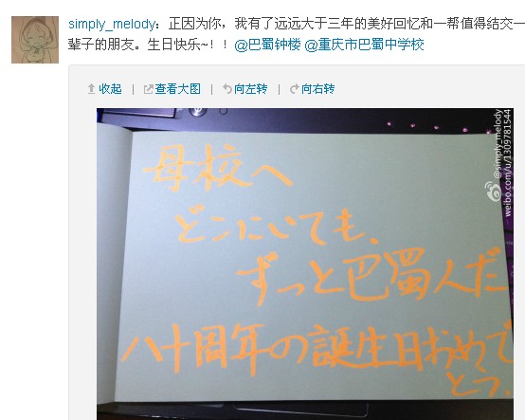
Task: Click the post text 生日快乐
Action: coord(173,45)
